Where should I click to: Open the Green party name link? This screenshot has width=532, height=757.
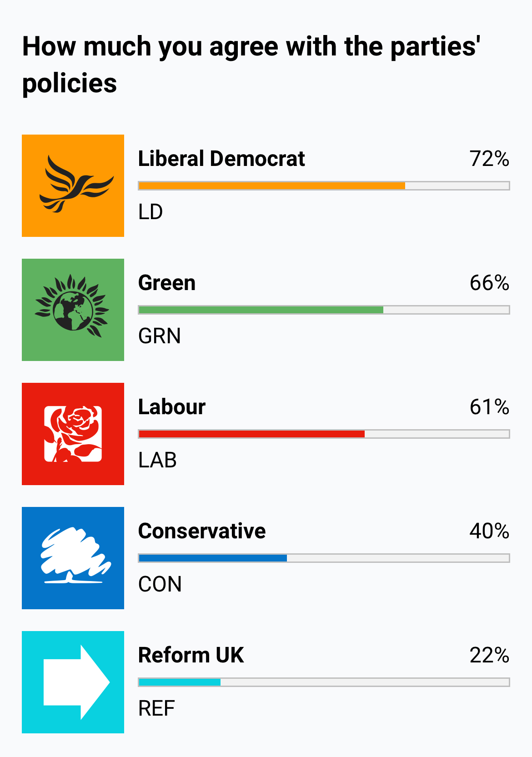coord(167,283)
